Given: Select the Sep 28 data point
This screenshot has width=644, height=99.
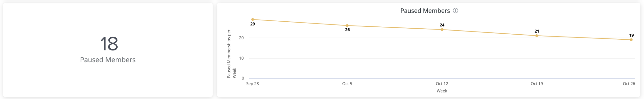Looking at the screenshot, I should 253,19.
